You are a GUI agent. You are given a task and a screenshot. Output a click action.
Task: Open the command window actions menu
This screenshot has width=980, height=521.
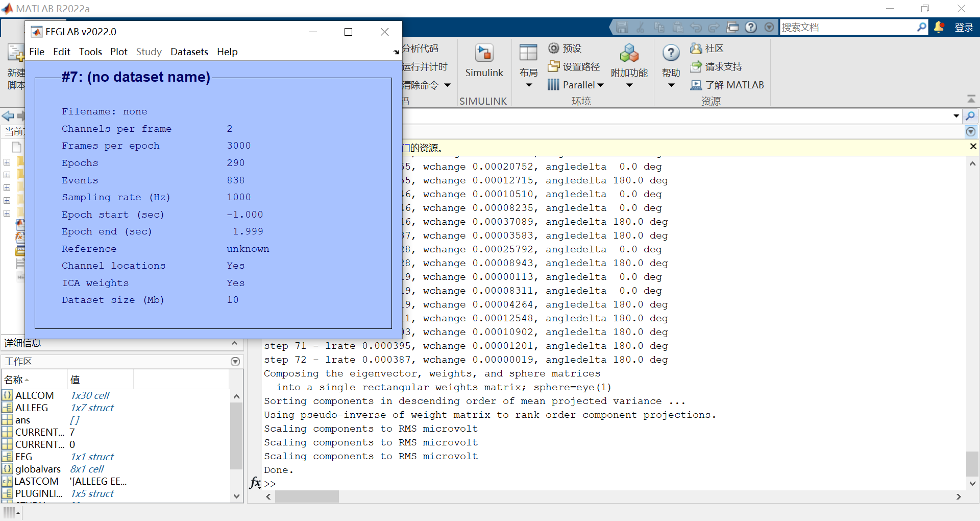[x=971, y=132]
